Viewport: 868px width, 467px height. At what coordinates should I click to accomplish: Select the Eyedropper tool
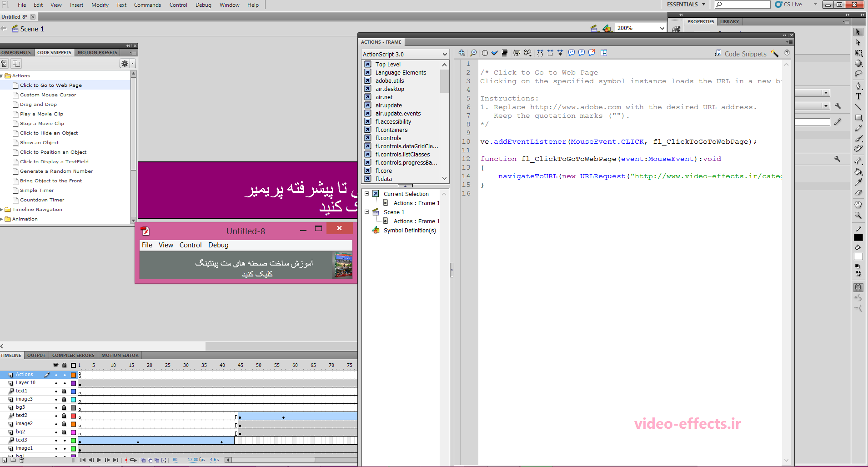tap(858, 182)
